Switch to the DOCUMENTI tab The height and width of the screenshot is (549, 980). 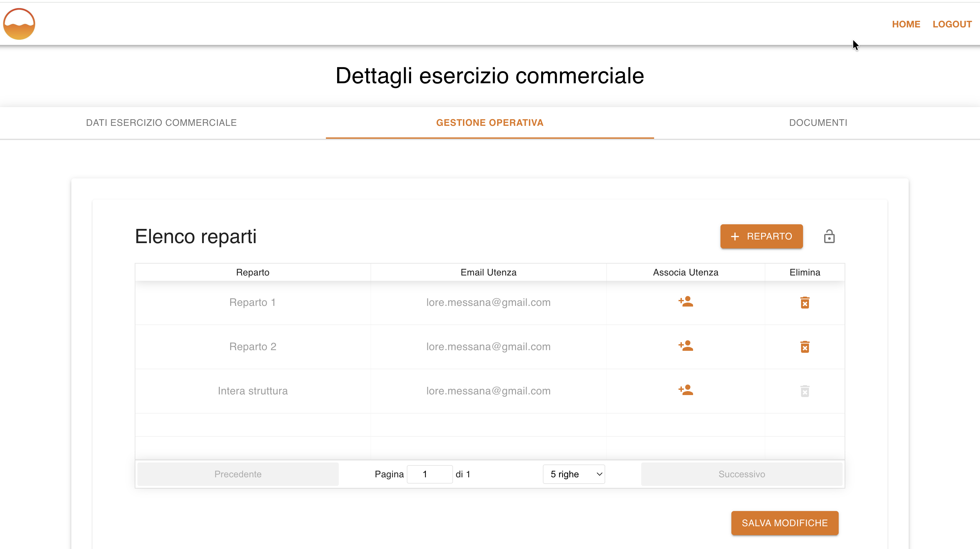pos(818,123)
